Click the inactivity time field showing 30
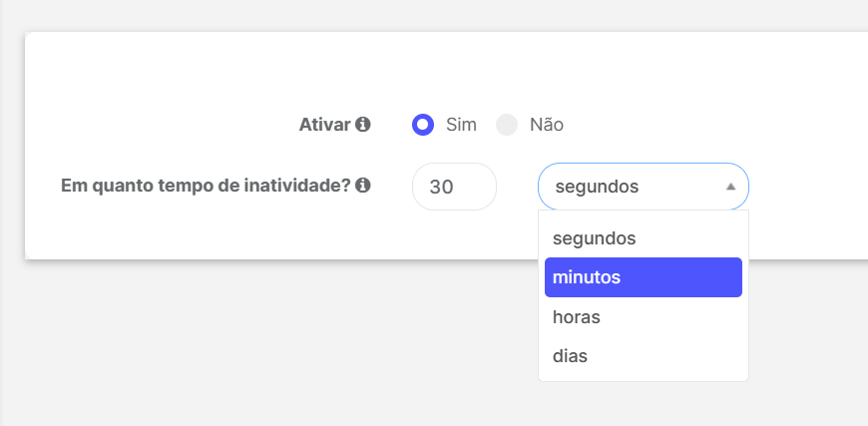The height and width of the screenshot is (426, 868). (x=454, y=187)
